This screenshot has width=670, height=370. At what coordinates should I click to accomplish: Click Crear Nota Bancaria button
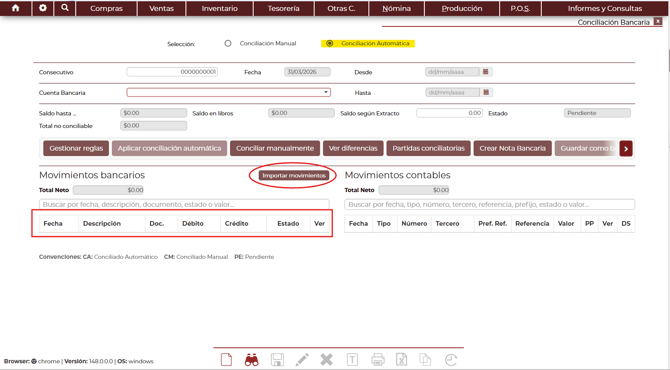512,148
